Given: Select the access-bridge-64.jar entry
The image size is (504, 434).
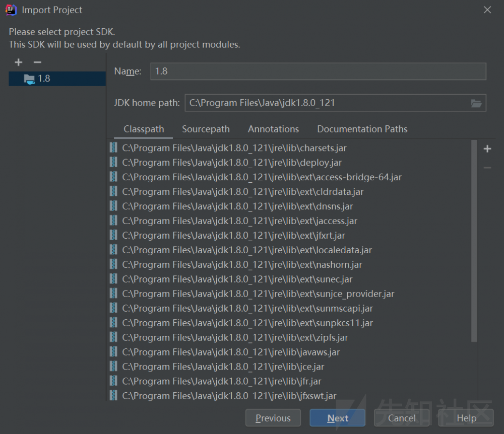Looking at the screenshot, I should click(x=289, y=177).
